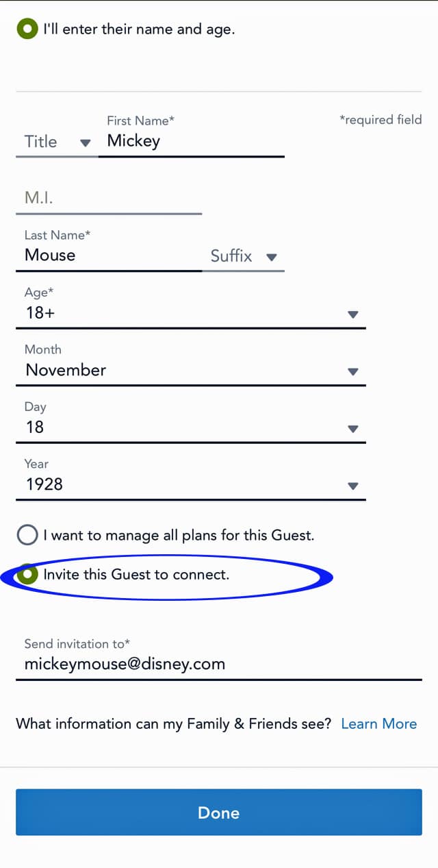
Task: Tap the blue Done button
Action: (219, 813)
